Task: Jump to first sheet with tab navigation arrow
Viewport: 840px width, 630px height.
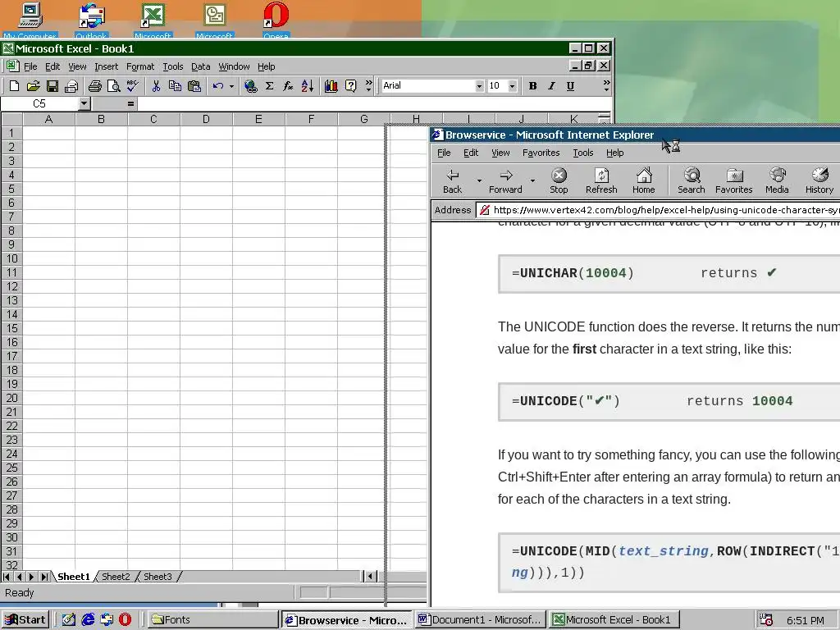Action: [x=7, y=577]
